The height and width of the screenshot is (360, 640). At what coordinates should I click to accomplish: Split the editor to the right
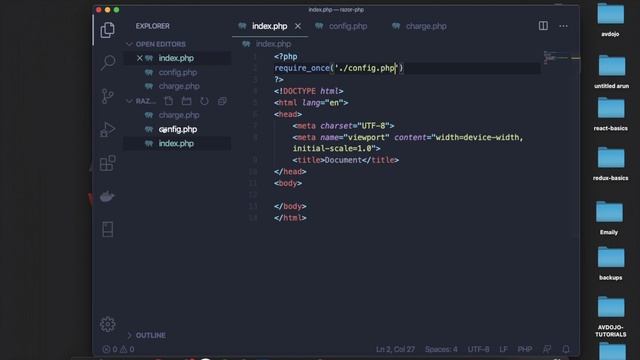coord(543,26)
